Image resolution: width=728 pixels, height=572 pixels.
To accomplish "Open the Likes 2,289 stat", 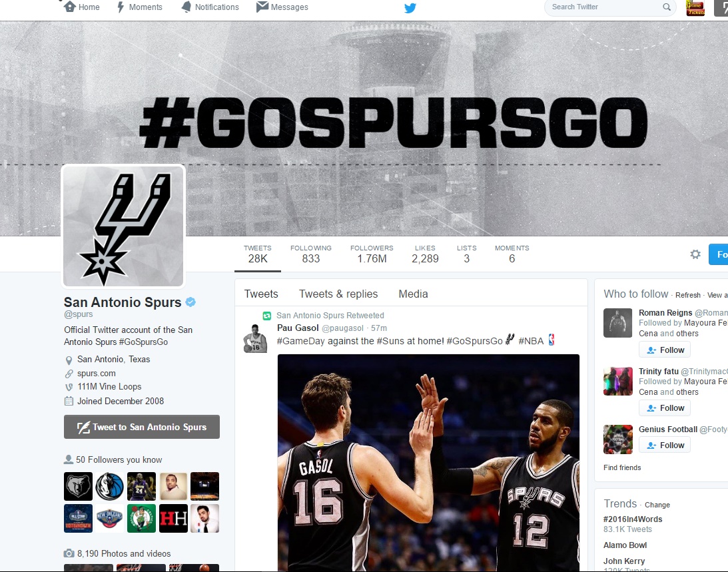I will pyautogui.click(x=426, y=254).
